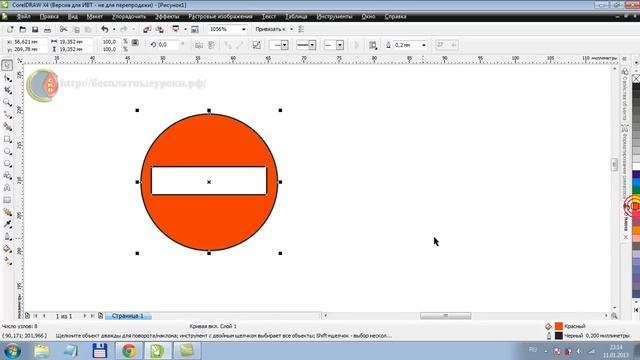Viewport: 640px width, 360px height.
Task: Select the Freehand curve tool in toolbox
Action: (7, 115)
